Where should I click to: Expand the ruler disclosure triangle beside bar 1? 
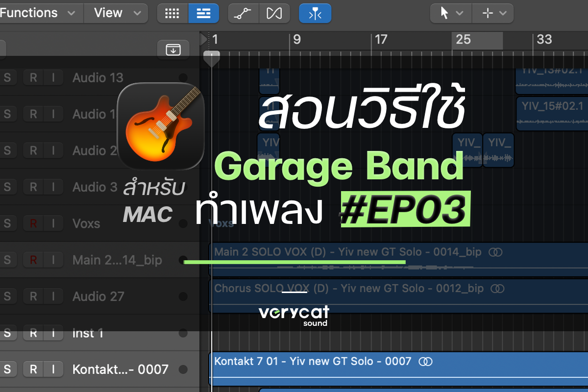tap(204, 39)
